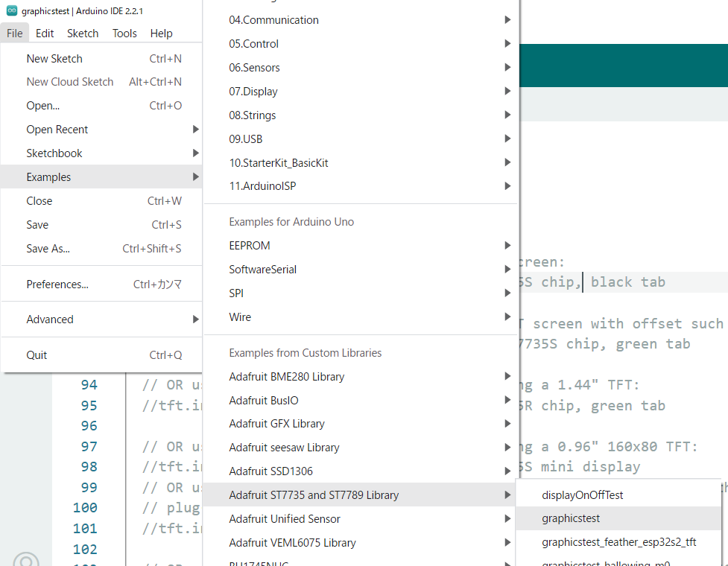This screenshot has height=566, width=728.
Task: Quit the Arduino IDE
Action: [101, 355]
